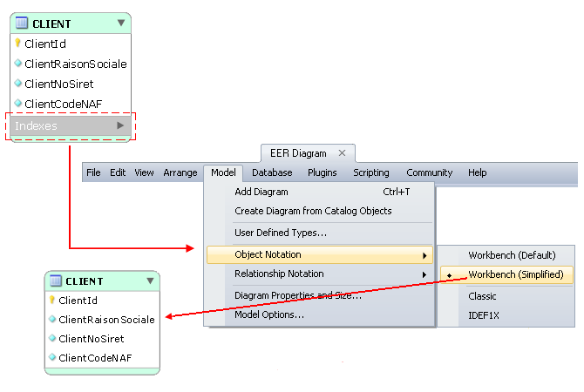Open the Database menu
This screenshot has height=392, width=584.
[x=272, y=172]
